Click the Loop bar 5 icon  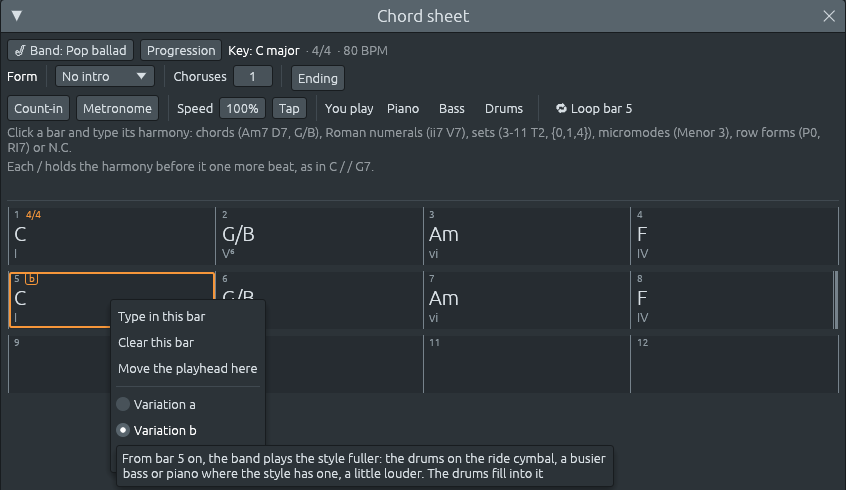(561, 108)
